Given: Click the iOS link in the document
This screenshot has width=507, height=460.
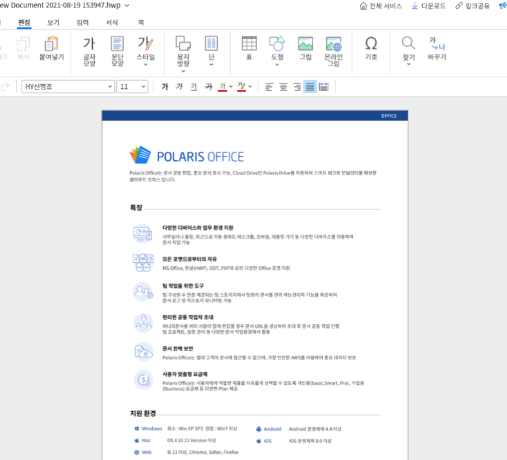Looking at the screenshot, I should (268, 441).
